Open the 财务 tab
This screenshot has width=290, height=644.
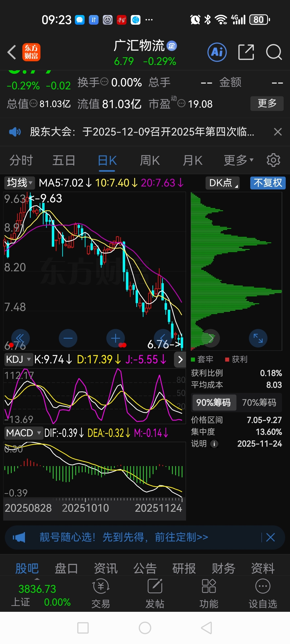point(223,568)
